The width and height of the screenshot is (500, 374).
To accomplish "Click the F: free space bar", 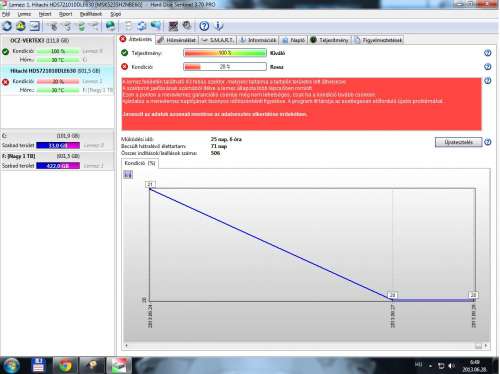I will coord(58,166).
